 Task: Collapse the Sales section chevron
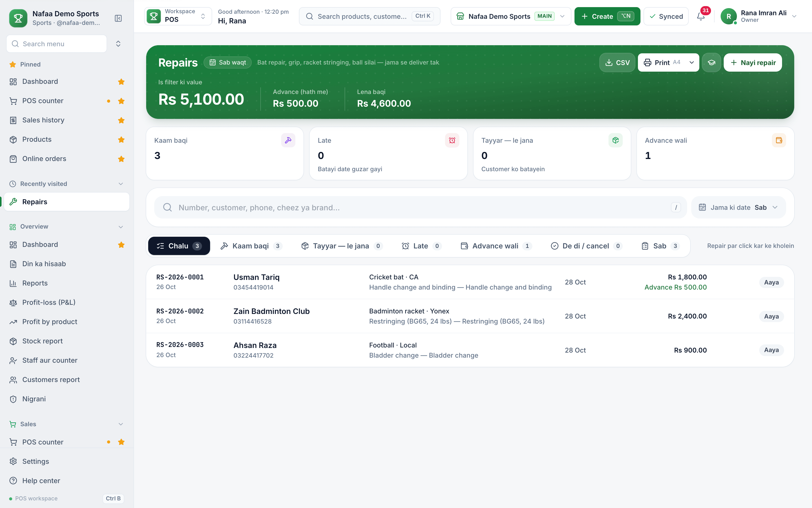click(x=121, y=424)
